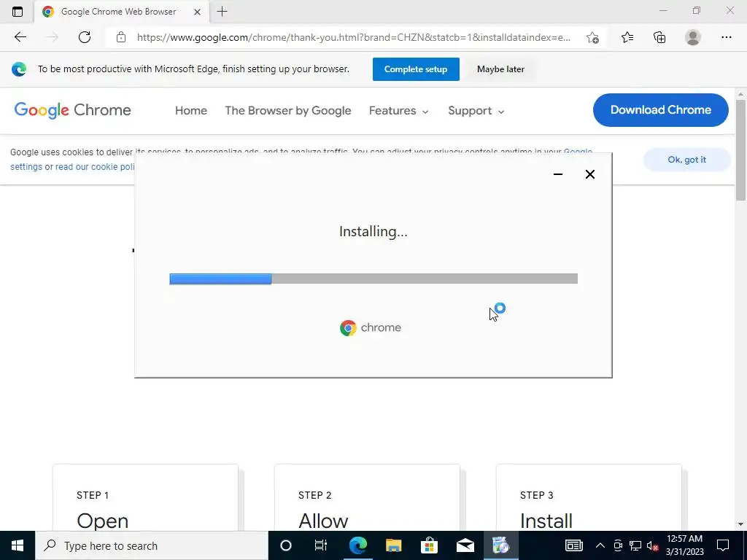Image resolution: width=747 pixels, height=560 pixels.
Task: Add this page to favorites star icon
Action: pyautogui.click(x=592, y=37)
